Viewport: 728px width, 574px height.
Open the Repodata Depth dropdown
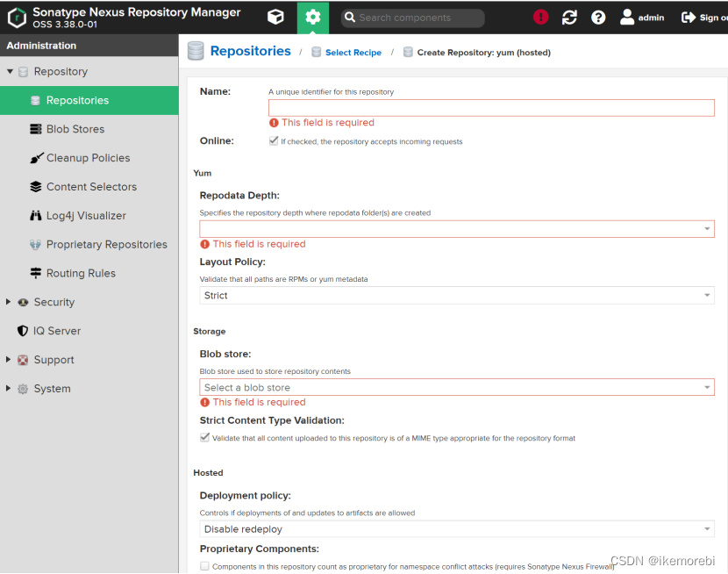pos(457,229)
